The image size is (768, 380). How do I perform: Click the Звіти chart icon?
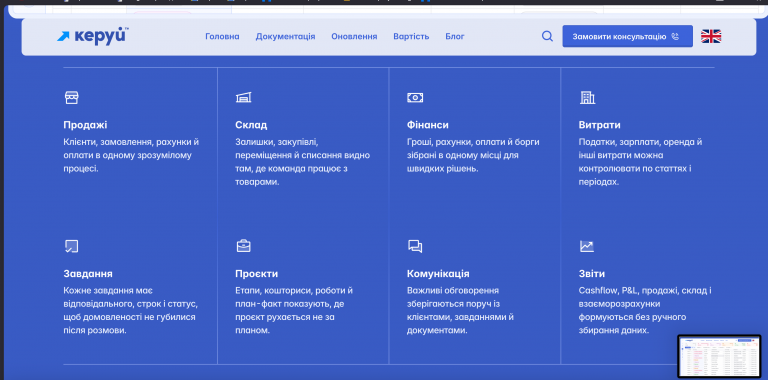[x=587, y=246]
